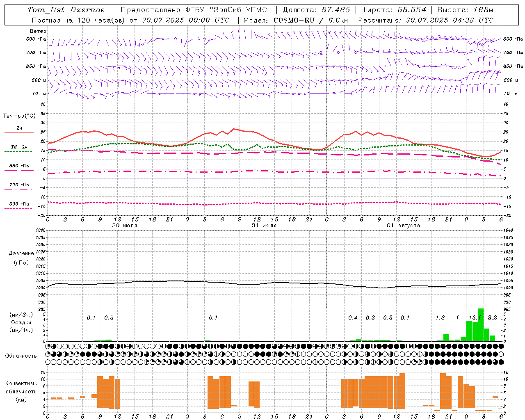Click the Конвективн. облачность label
Image resolution: width=525 pixels, height=420 pixels.
click(21, 388)
